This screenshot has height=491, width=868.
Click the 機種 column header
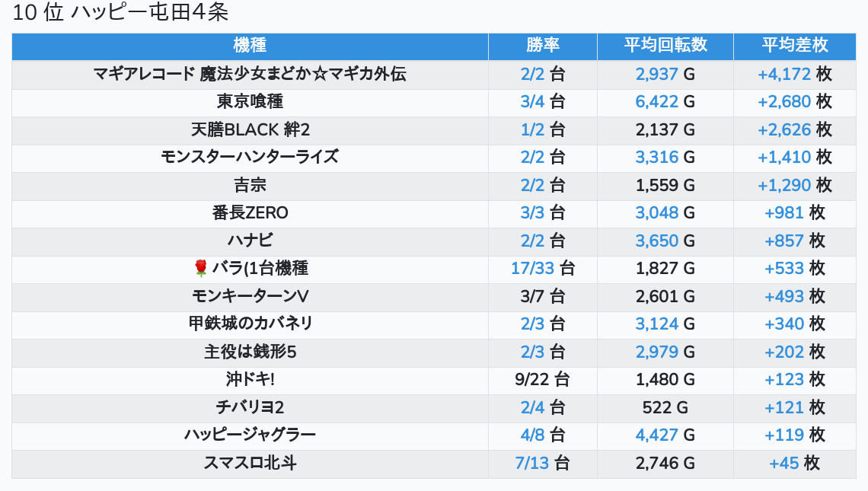pos(250,46)
